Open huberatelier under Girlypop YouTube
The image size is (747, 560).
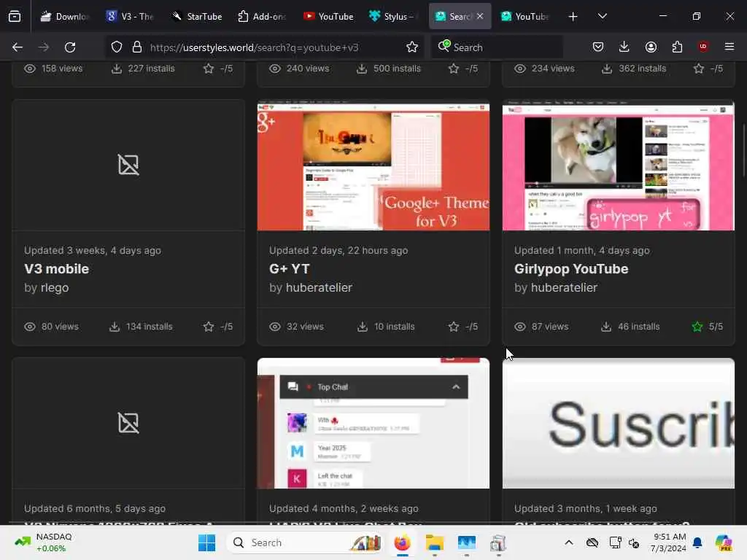[564, 287]
